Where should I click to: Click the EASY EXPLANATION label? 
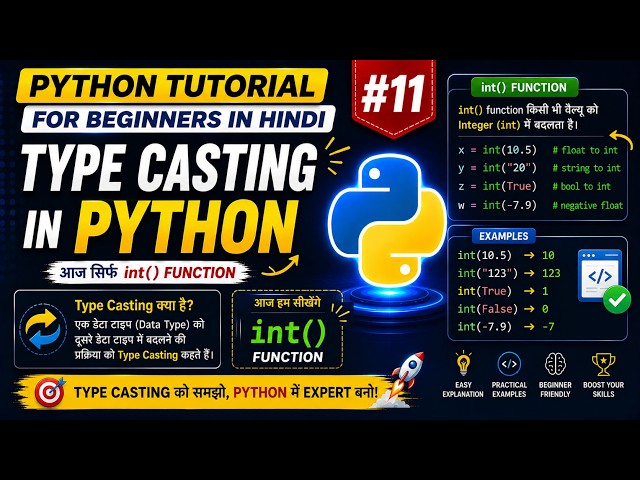pyautogui.click(x=463, y=389)
